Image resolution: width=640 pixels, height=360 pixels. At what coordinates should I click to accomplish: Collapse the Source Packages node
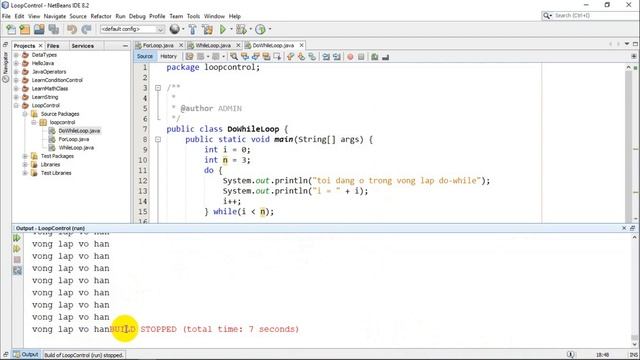pyautogui.click(x=25, y=114)
